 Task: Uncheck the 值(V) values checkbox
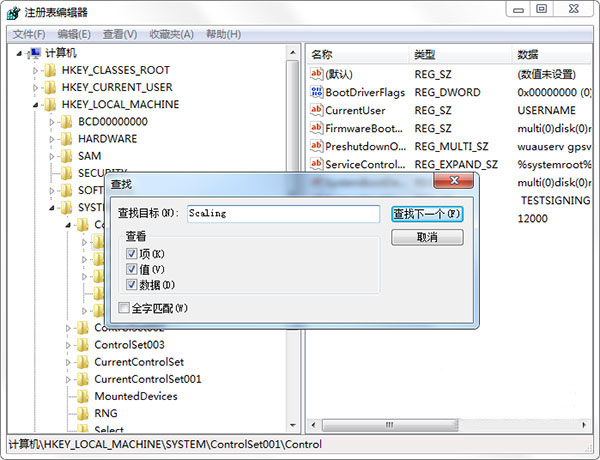coord(132,270)
